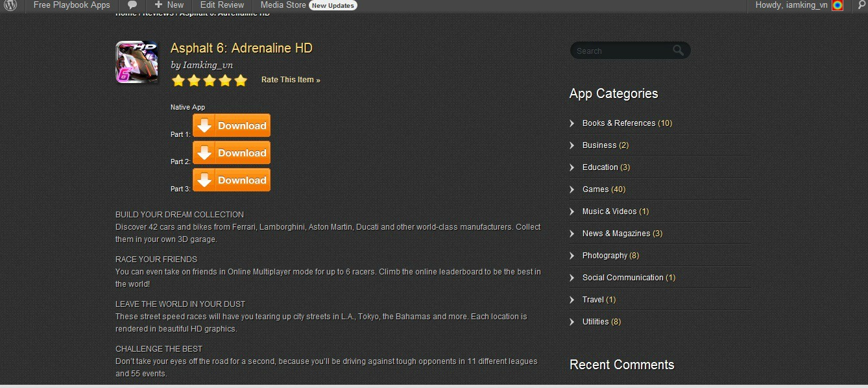Click the user avatar icon

(838, 5)
